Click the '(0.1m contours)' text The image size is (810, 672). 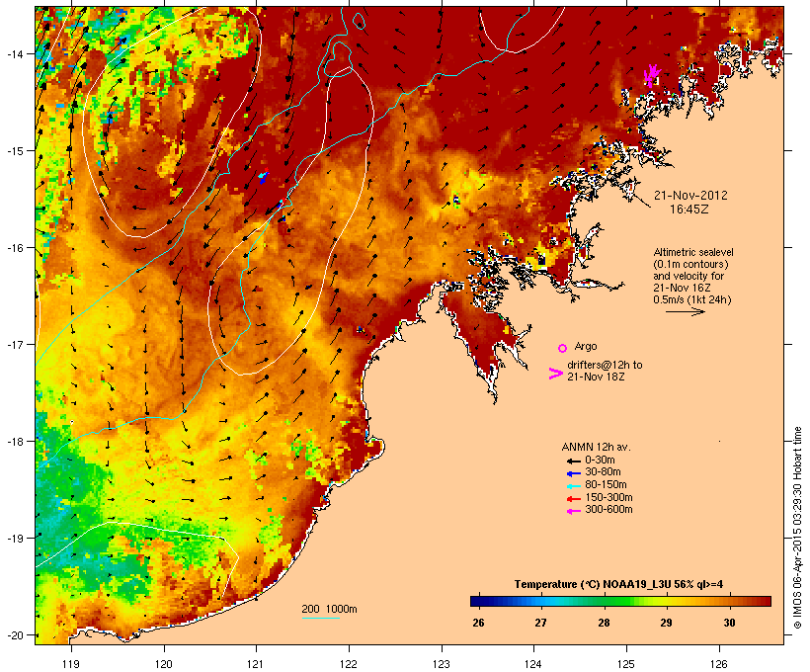click(690, 264)
